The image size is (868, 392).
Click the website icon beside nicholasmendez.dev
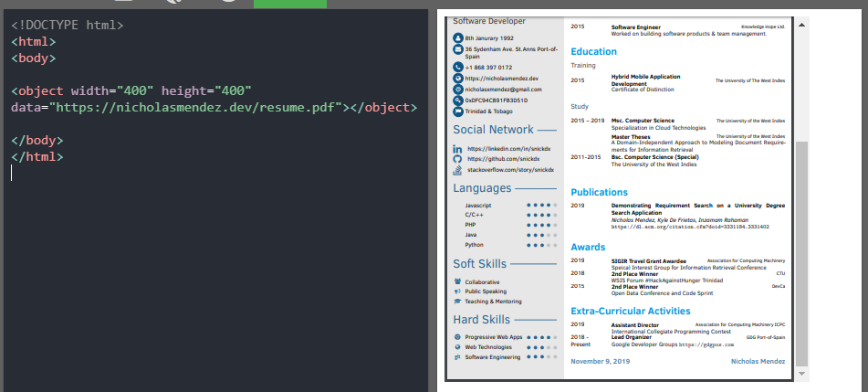458,79
